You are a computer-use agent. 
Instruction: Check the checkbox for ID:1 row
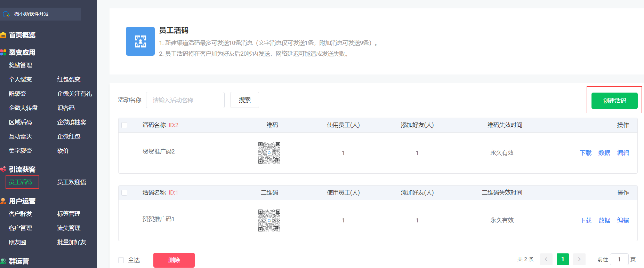tap(124, 193)
